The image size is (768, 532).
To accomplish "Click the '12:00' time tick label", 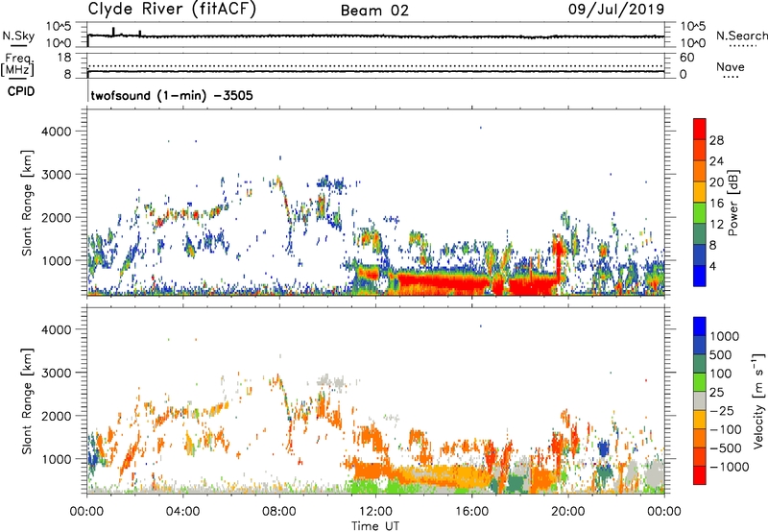I will tap(375, 512).
